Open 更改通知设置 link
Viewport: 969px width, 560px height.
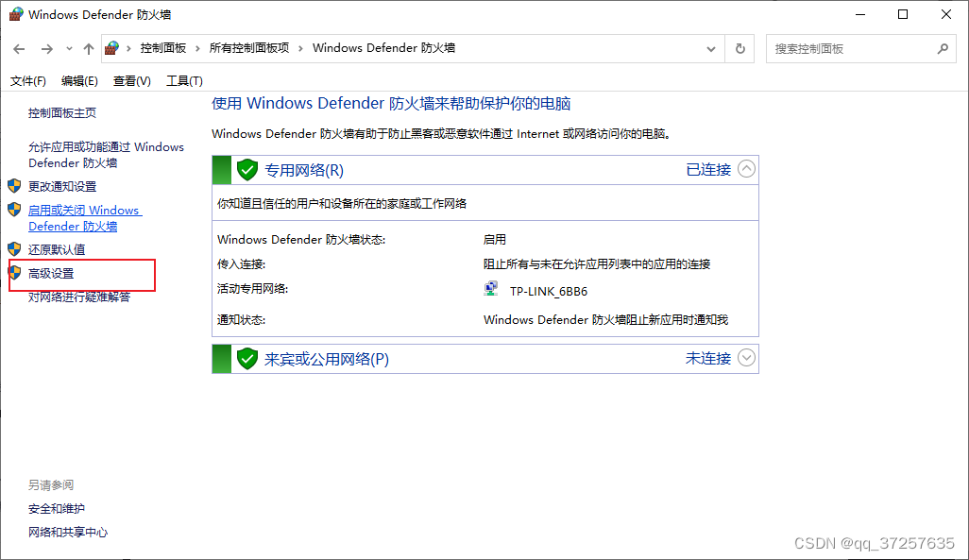(x=61, y=187)
